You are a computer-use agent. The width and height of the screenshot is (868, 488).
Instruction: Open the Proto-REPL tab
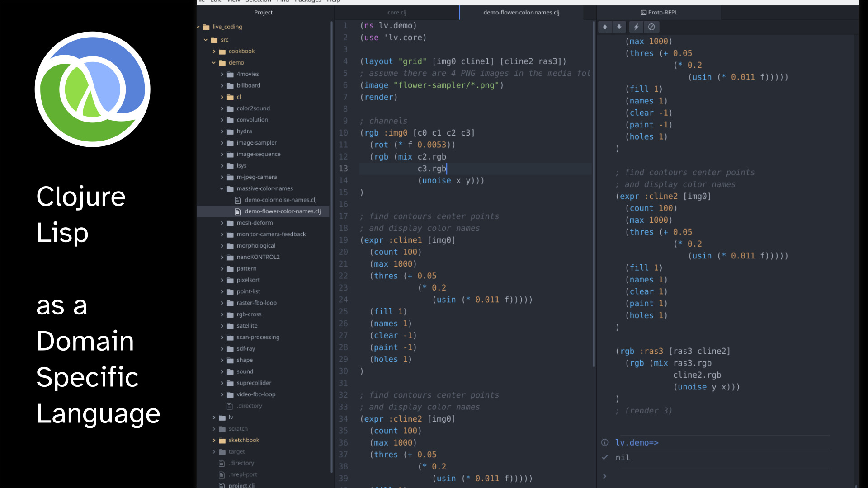coord(659,13)
